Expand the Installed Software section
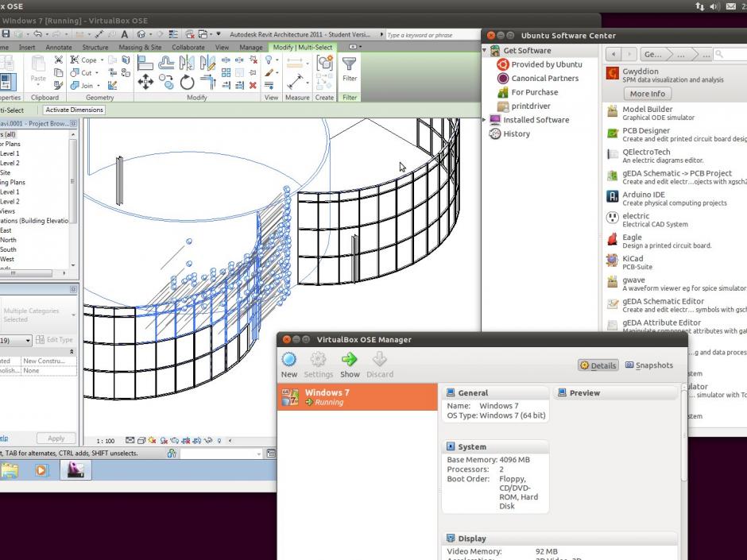The height and width of the screenshot is (560, 747). pos(485,120)
